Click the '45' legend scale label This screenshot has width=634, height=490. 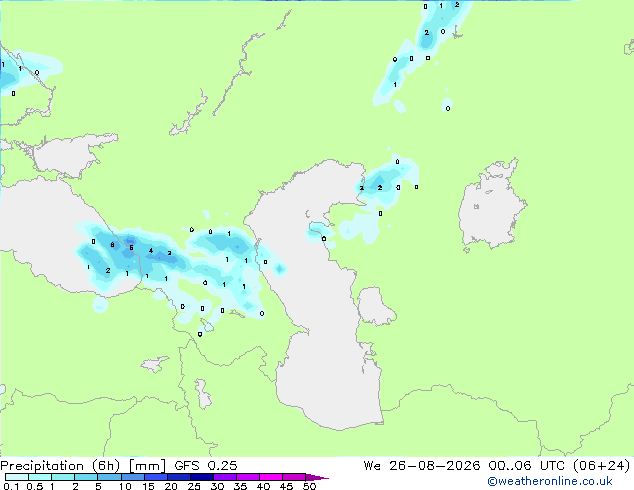coord(286,486)
